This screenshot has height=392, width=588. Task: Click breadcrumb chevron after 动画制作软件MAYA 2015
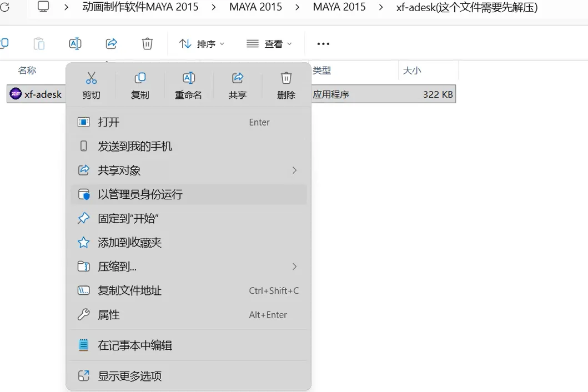click(x=214, y=7)
